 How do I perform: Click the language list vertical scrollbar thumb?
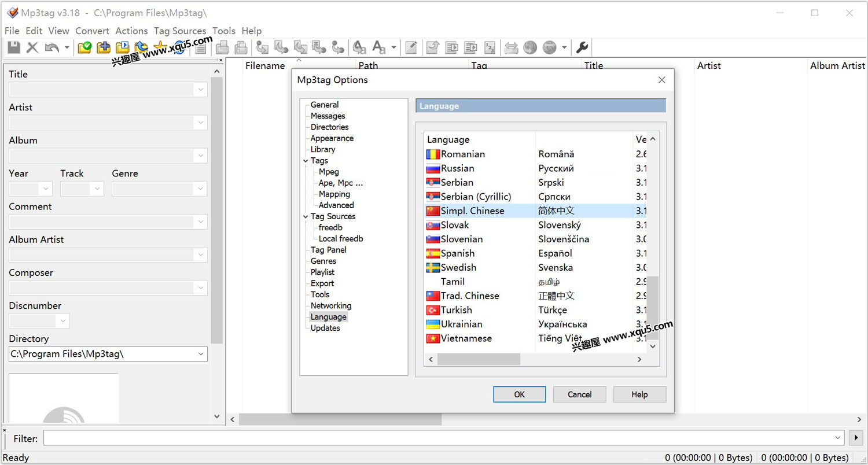[653, 307]
